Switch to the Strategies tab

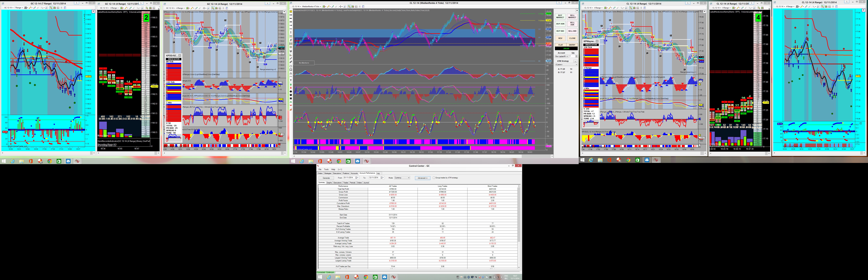(328, 173)
